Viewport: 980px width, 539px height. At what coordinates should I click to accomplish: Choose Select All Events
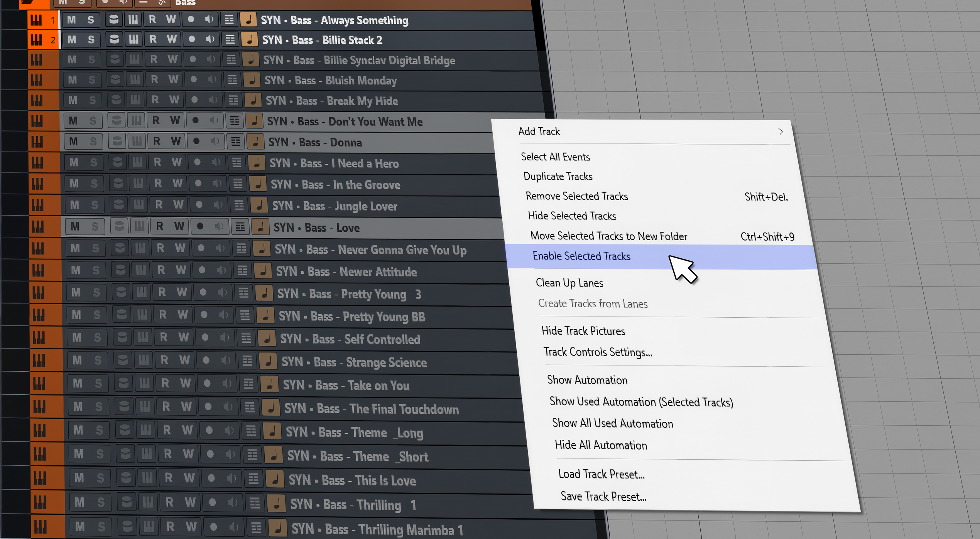555,157
